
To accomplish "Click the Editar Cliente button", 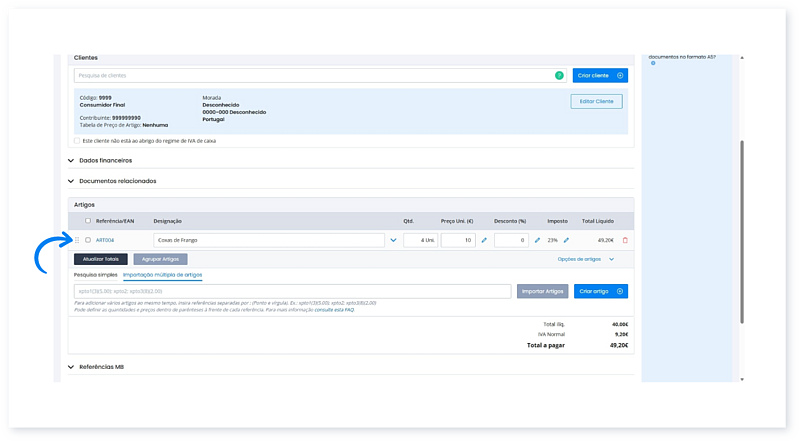I will [596, 101].
